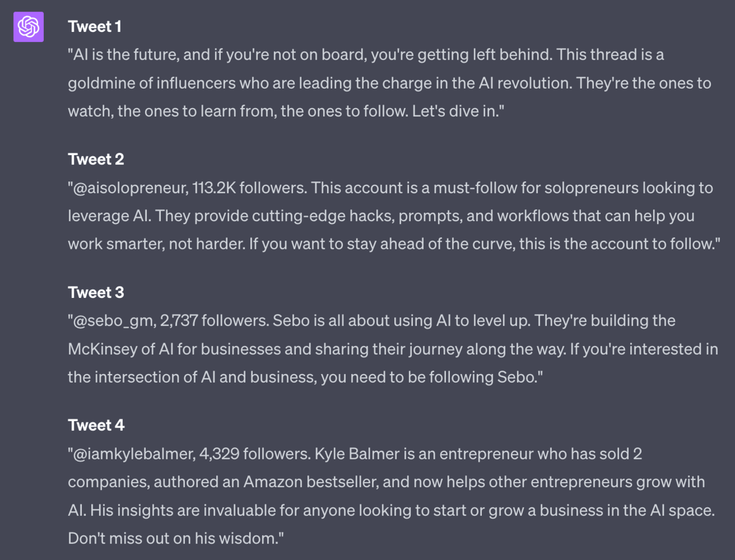Select the "Tweet 4" heading
Viewport: 735px width, 560px height.
click(96, 425)
